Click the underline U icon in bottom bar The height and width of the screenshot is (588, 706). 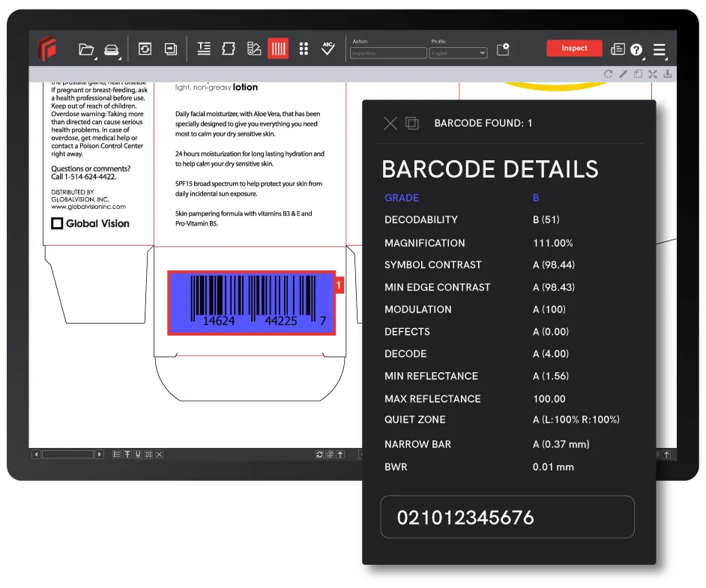[x=138, y=455]
